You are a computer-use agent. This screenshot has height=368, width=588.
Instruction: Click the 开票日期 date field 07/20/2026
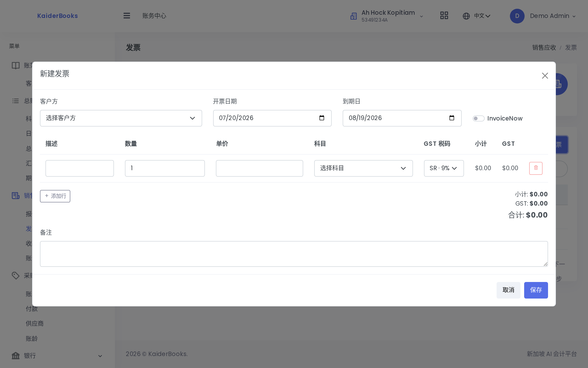tap(272, 118)
